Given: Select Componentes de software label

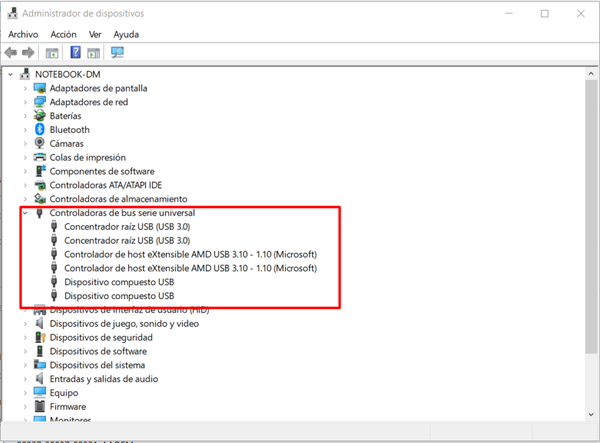Looking at the screenshot, I should tap(102, 171).
